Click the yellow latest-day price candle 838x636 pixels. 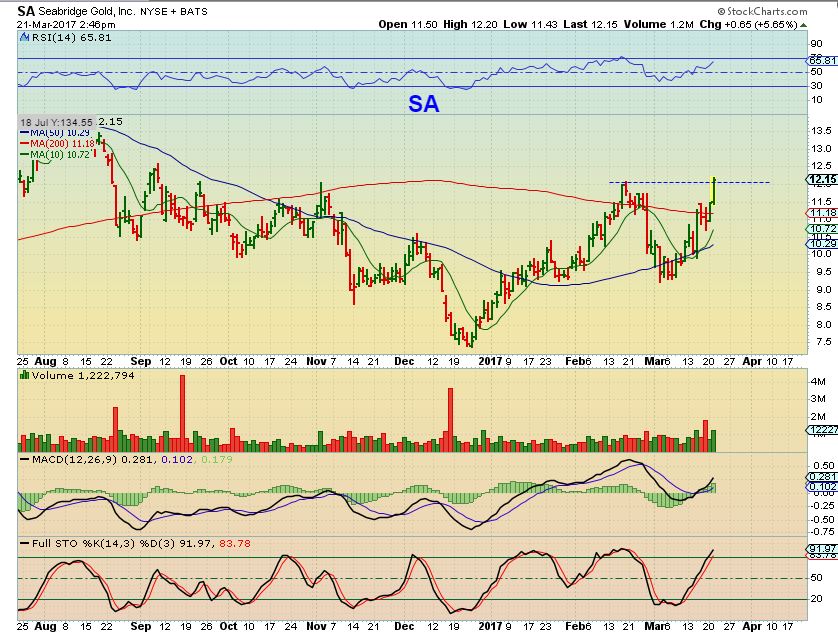713,190
